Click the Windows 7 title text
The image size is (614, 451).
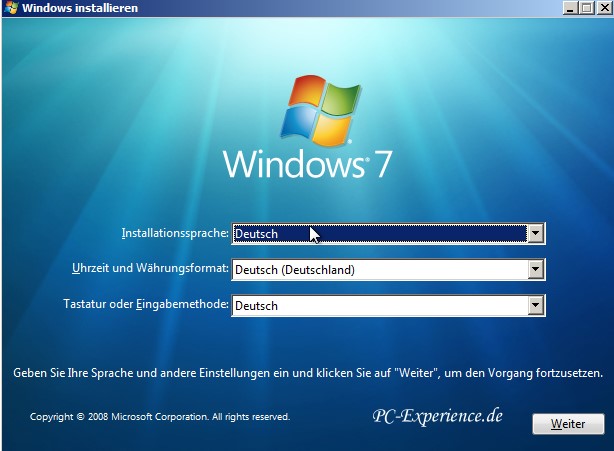point(307,164)
